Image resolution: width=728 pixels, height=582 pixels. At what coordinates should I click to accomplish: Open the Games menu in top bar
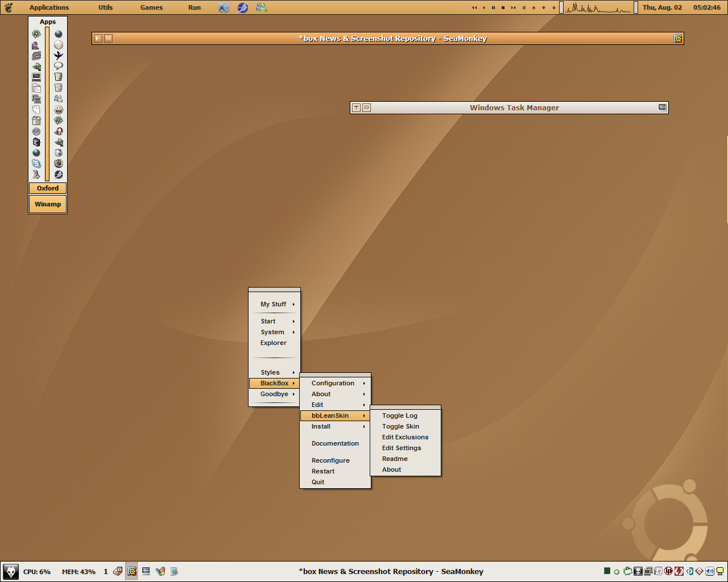pyautogui.click(x=151, y=7)
